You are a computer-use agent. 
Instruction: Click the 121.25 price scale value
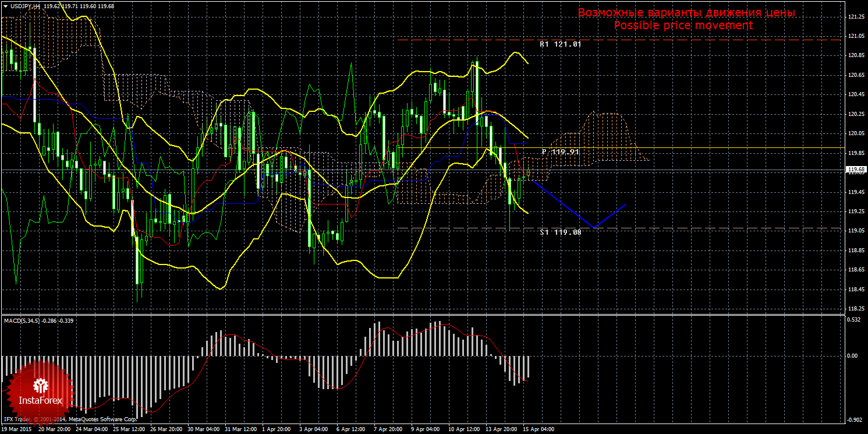(x=855, y=17)
